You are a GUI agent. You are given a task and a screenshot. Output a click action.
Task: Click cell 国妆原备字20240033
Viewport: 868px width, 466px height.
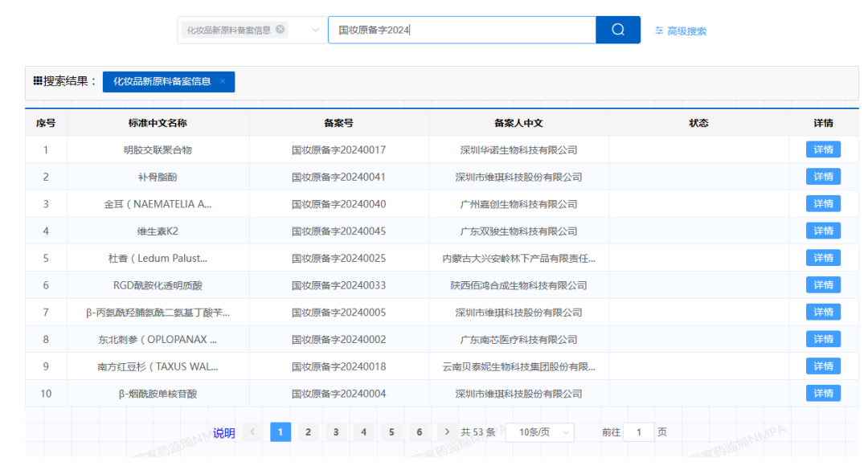[x=339, y=285]
